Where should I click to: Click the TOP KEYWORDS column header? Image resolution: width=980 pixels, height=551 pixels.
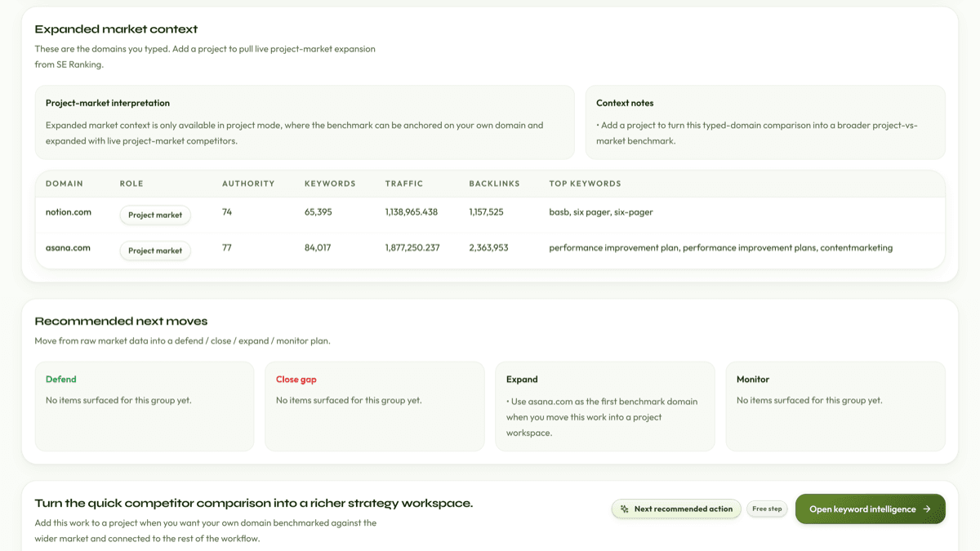[x=585, y=184]
